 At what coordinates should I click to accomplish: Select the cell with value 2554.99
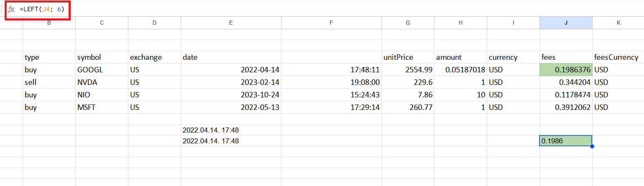(408, 70)
